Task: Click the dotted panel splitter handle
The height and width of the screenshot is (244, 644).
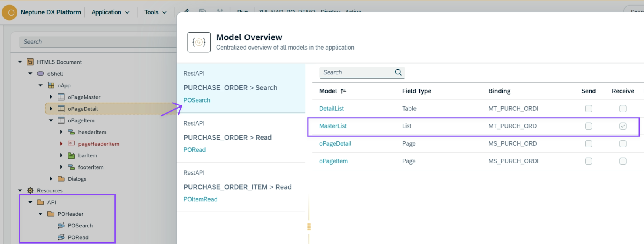Action: 309,227
